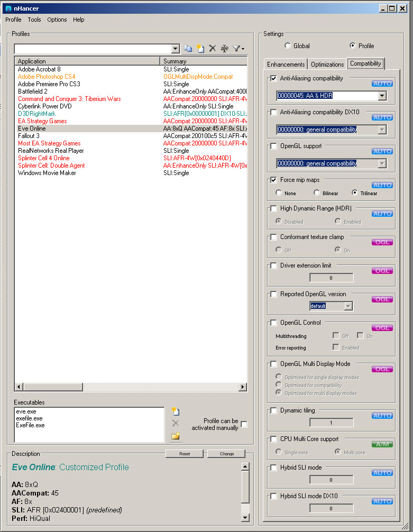This screenshot has width=413, height=532.
Task: Click the right arrow of the horizontal scrollbar
Action: 243,387
